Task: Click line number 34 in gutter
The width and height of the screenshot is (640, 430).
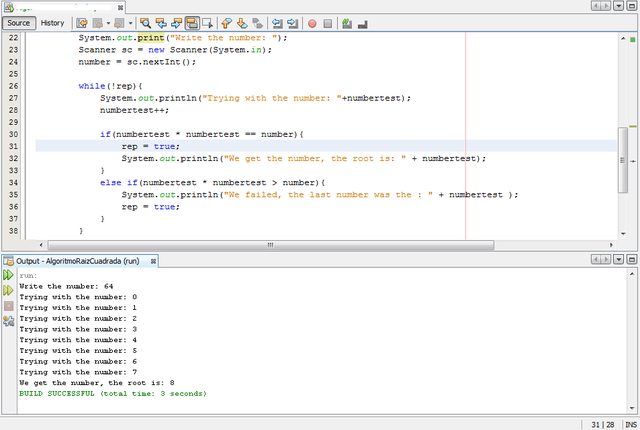Action: (13, 182)
